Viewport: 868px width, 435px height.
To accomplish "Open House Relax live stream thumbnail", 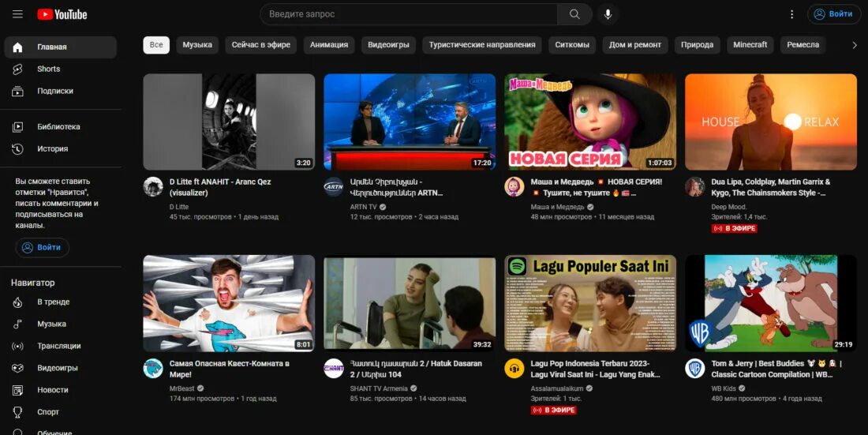I will 771,122.
